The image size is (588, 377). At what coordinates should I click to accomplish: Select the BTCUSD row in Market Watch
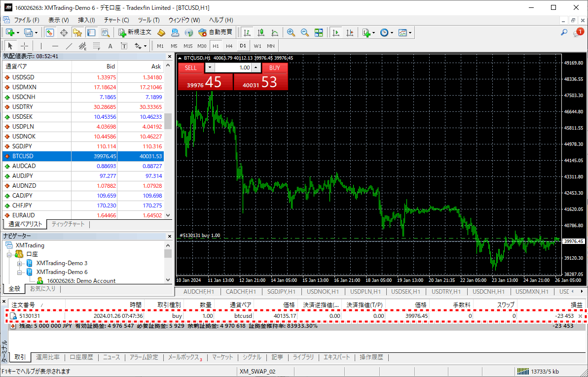coord(83,156)
